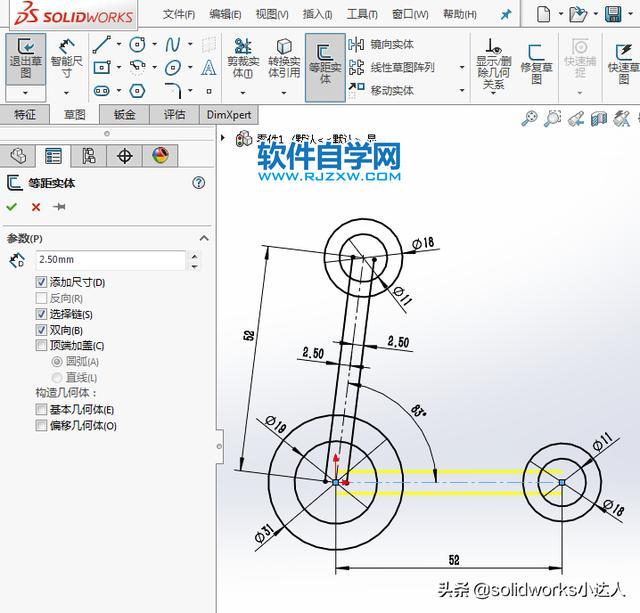This screenshot has width=640, height=613.
Task: Expand the part tree in the graphics area
Action: (237, 138)
